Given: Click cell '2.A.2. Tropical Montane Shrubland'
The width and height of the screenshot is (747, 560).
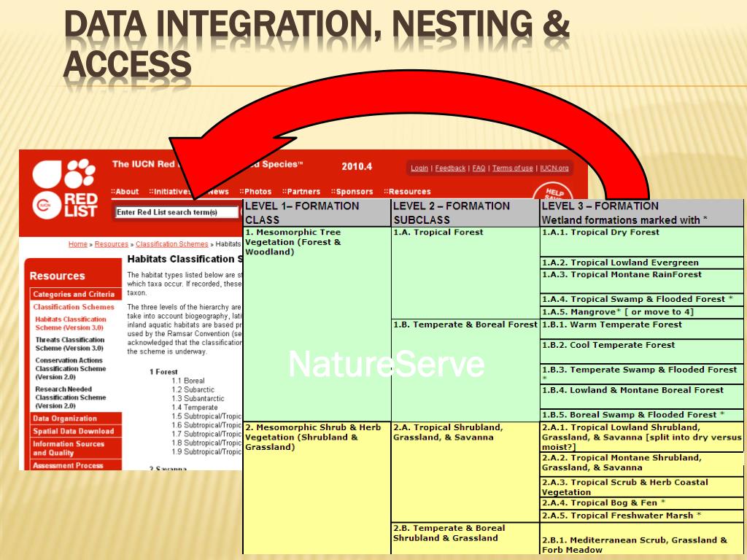Looking at the screenshot, I should pyautogui.click(x=642, y=463).
